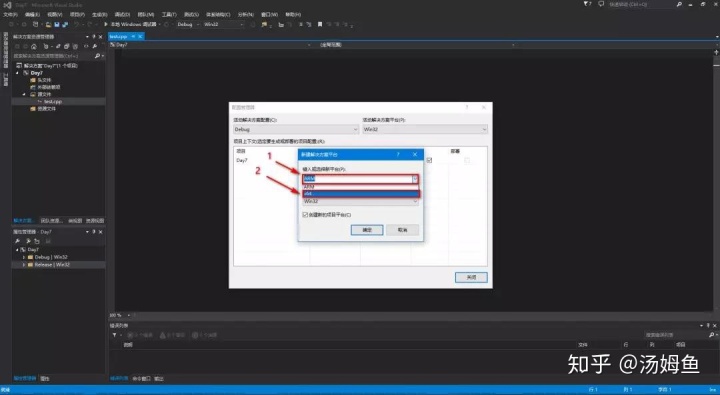Click bookmark icon in main toolbar
This screenshot has width=720, height=395.
click(x=320, y=24)
